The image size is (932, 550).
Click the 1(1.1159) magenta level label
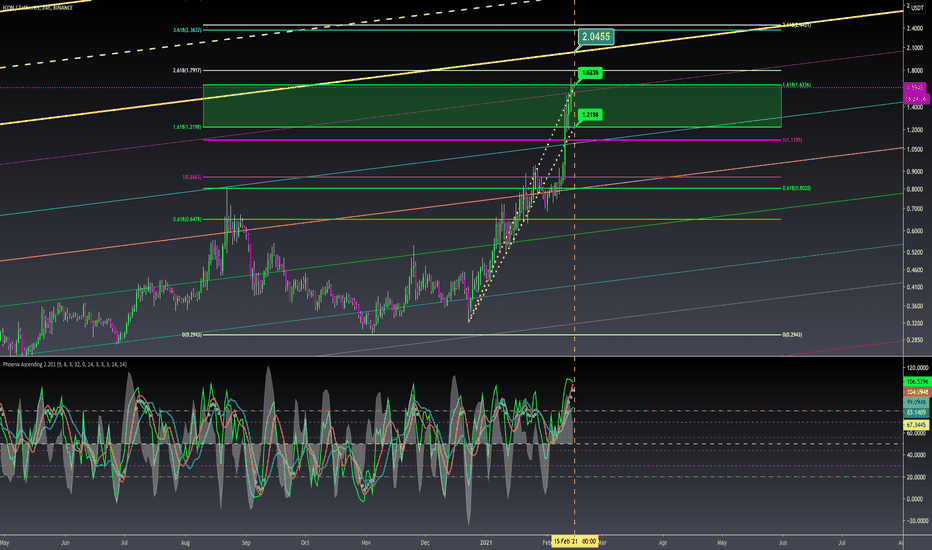[x=792, y=140]
